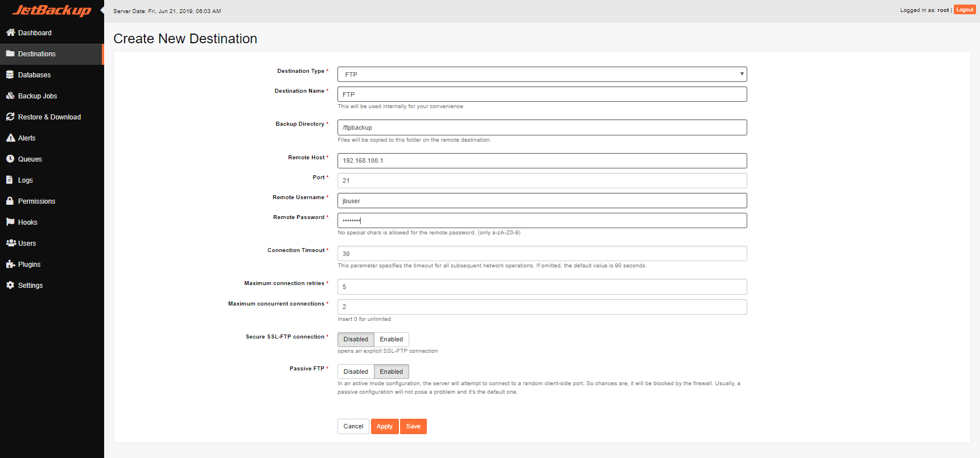Screen dimensions: 980x458
Task: Focus the Remote Host field
Action: click(x=542, y=160)
